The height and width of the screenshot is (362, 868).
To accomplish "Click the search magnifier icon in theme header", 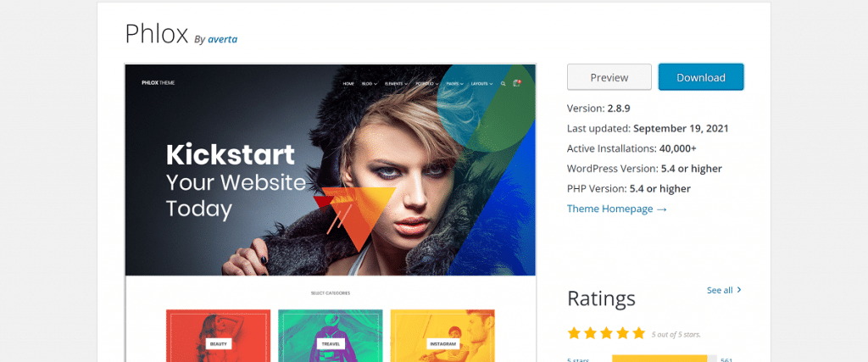I will click(504, 84).
